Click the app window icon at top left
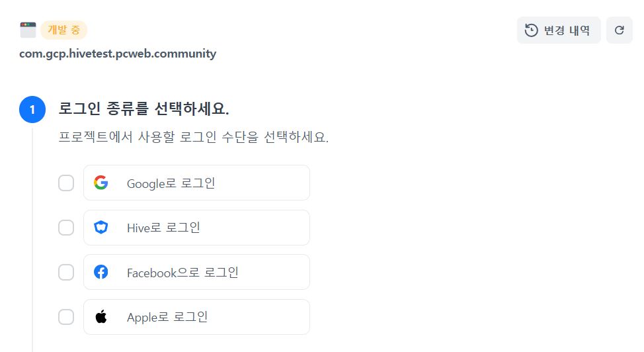644x352 pixels. click(x=28, y=30)
